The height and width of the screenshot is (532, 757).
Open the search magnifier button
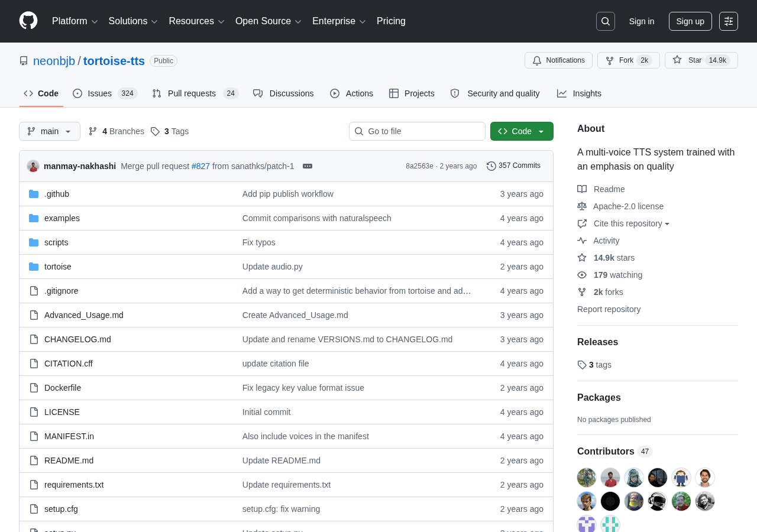tap(606, 21)
